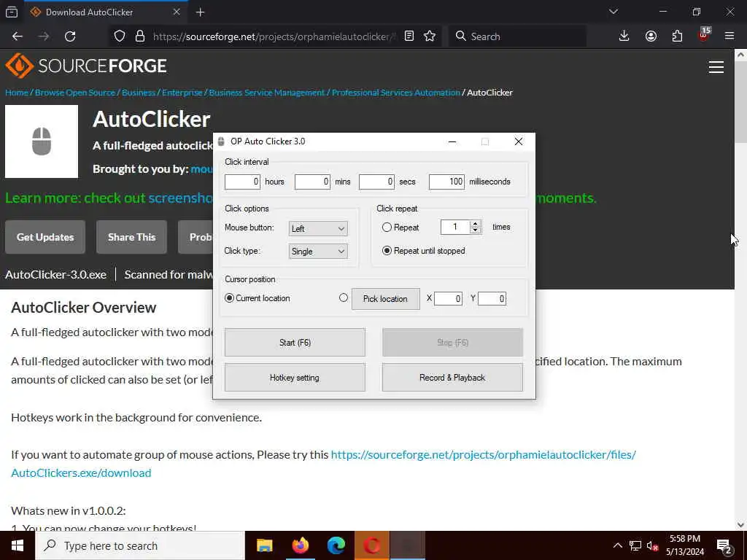The width and height of the screenshot is (747, 560).
Task: Click the uBlock extension icon with badge 15
Action: [704, 35]
